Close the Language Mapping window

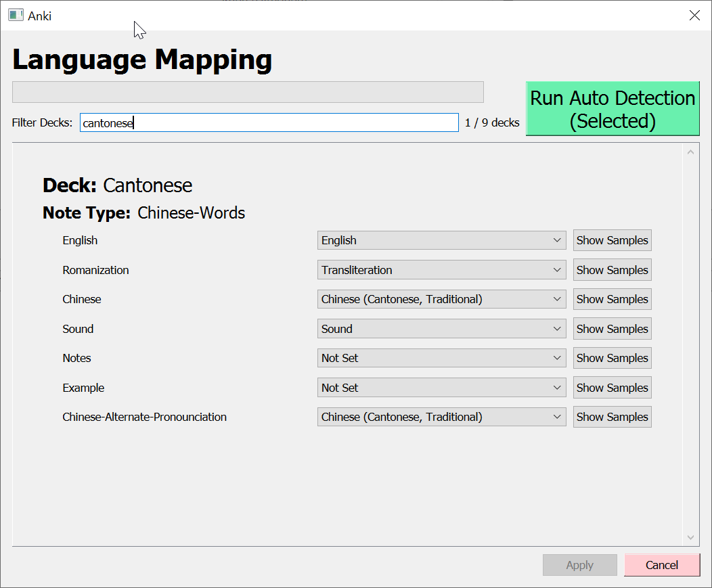point(694,16)
